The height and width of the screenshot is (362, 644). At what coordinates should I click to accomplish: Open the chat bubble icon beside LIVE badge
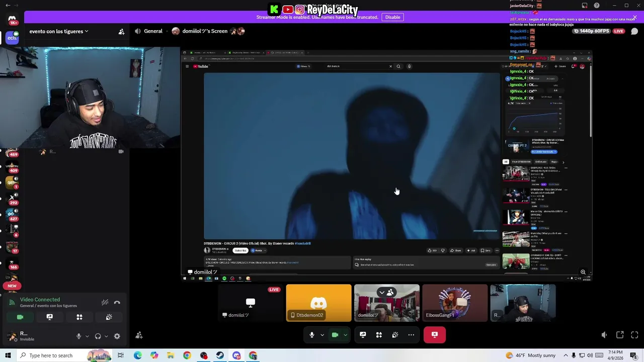634,31
